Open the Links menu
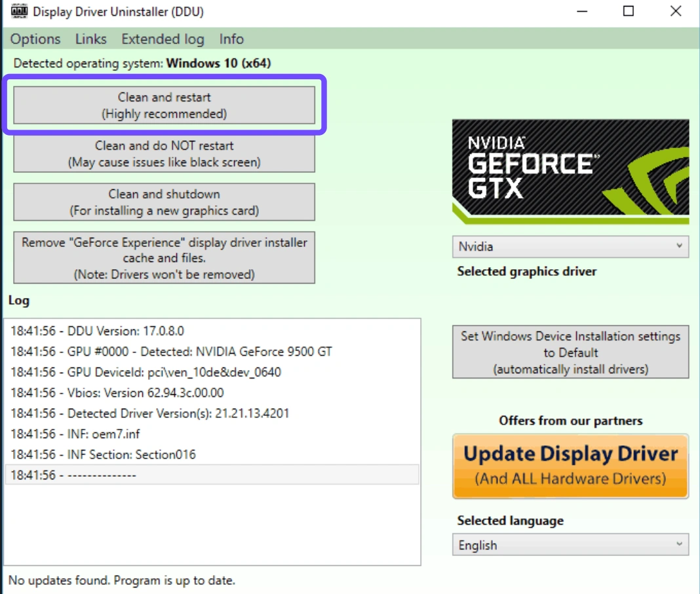700x594 pixels. click(90, 39)
